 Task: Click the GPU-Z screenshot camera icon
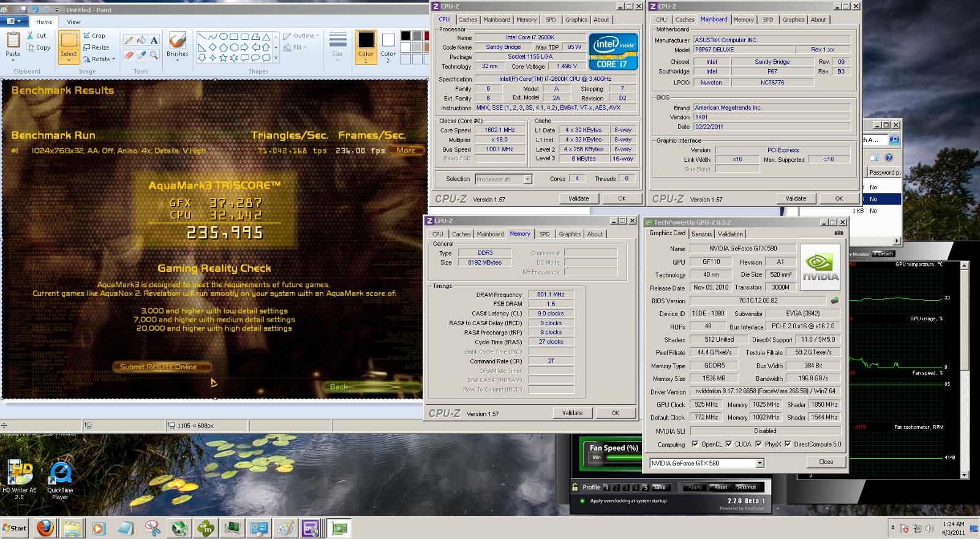click(839, 233)
